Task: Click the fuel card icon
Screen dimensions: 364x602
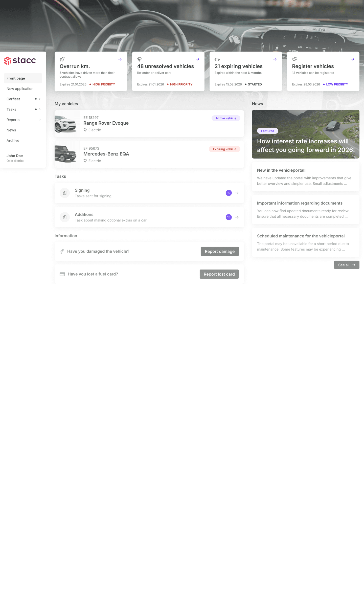Action: [62, 274]
